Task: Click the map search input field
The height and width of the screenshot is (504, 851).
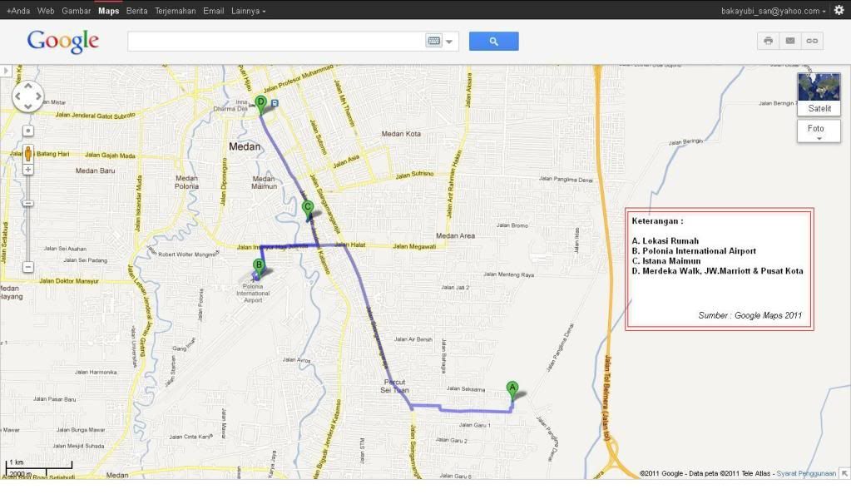Action: [275, 42]
